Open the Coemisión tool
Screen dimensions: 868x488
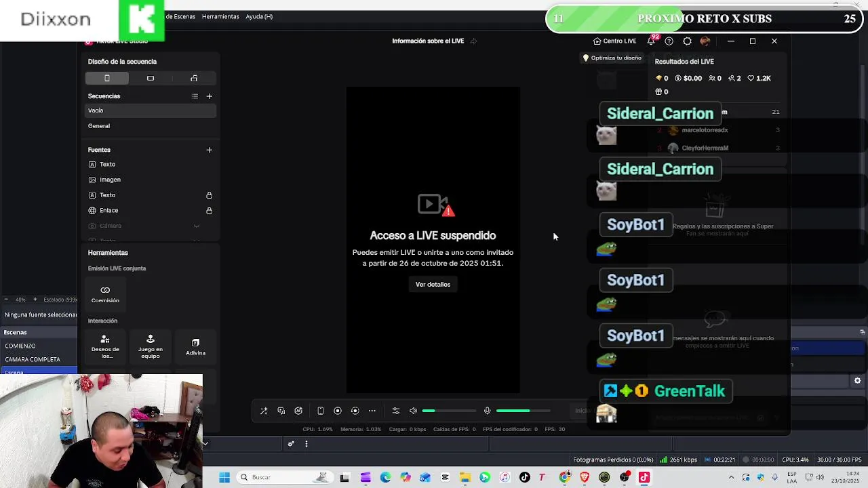coord(105,294)
